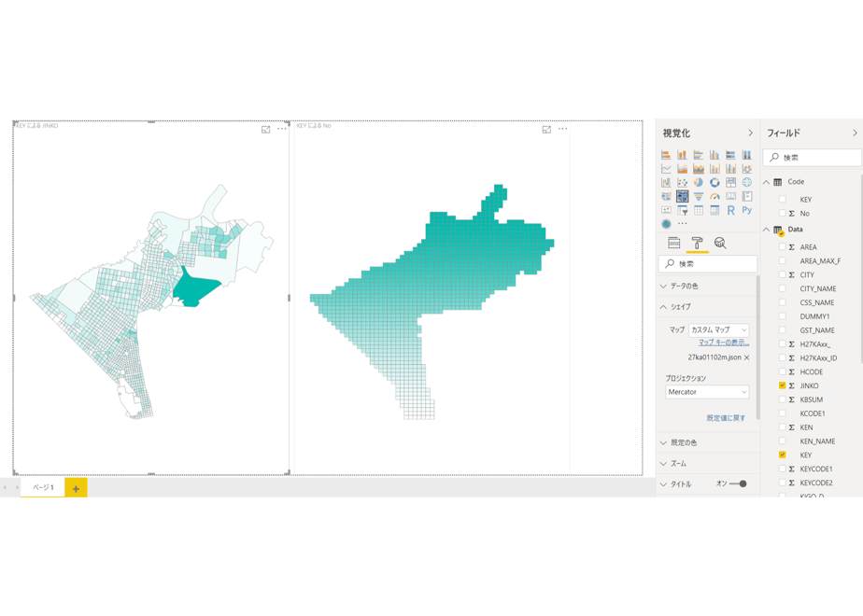Check the KEY field under Code table

click(782, 199)
